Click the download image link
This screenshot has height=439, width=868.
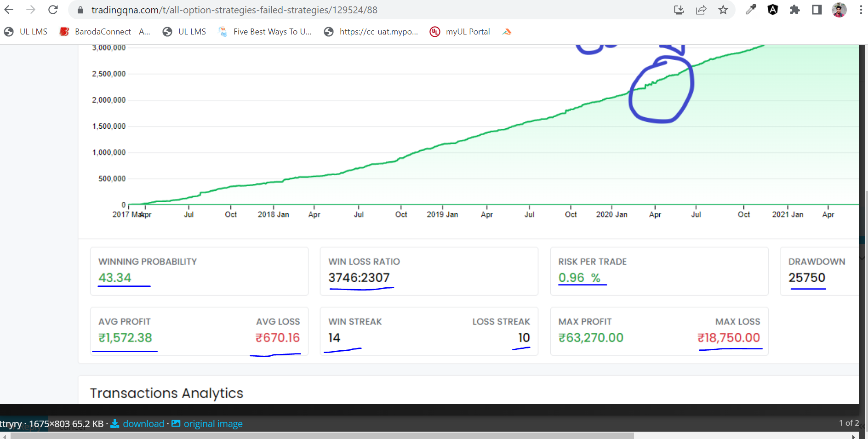(x=138, y=424)
